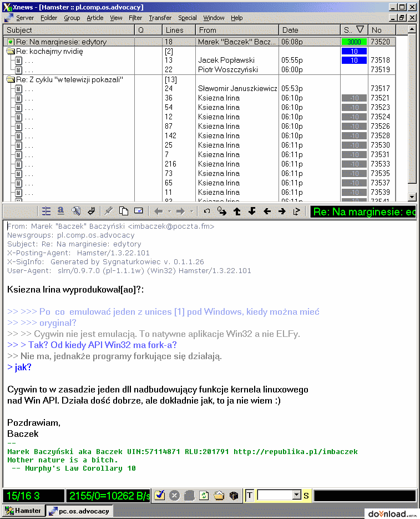Click the gray -10 score of article 73521
The width and height of the screenshot is (420, 519).
tap(354, 98)
